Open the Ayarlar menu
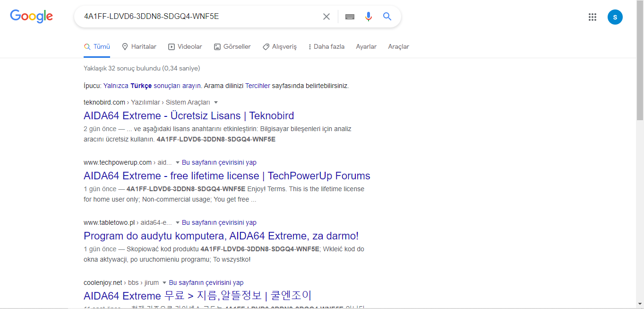The width and height of the screenshot is (644, 309). 366,46
